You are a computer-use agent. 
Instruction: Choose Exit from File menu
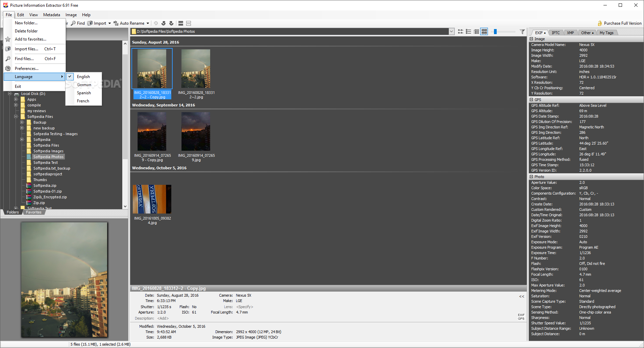click(x=34, y=86)
